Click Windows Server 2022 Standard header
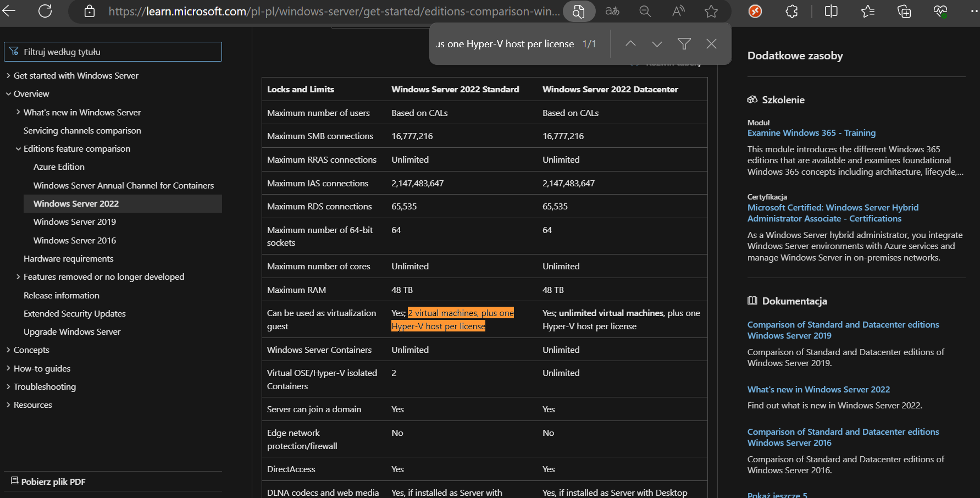 455,90
